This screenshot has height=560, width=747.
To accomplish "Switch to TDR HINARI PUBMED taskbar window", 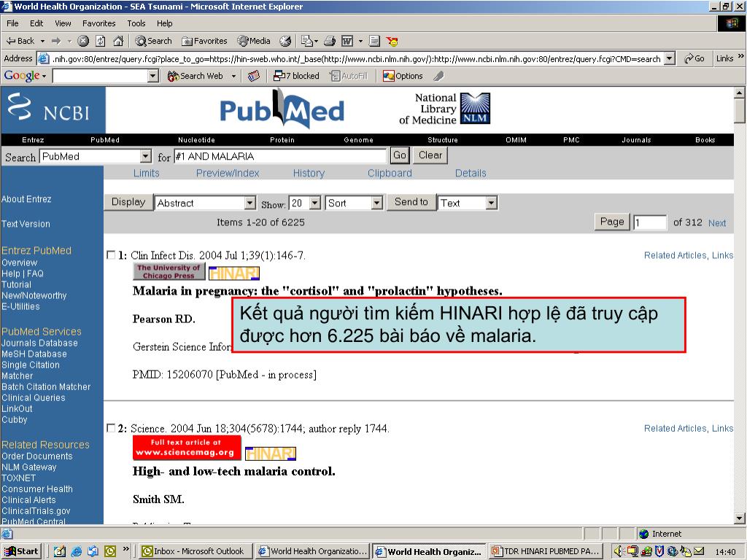I will coord(546,551).
